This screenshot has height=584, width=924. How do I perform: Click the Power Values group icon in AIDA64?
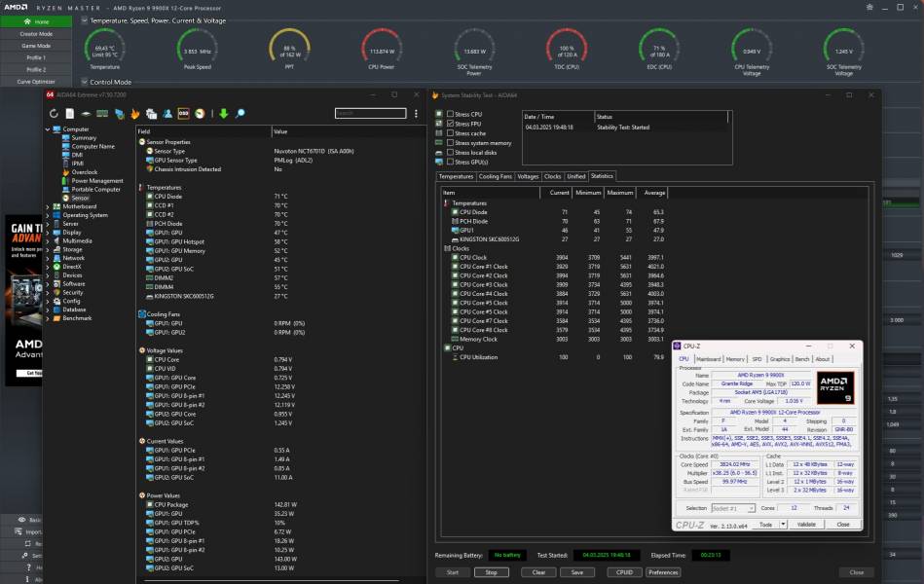click(x=142, y=495)
